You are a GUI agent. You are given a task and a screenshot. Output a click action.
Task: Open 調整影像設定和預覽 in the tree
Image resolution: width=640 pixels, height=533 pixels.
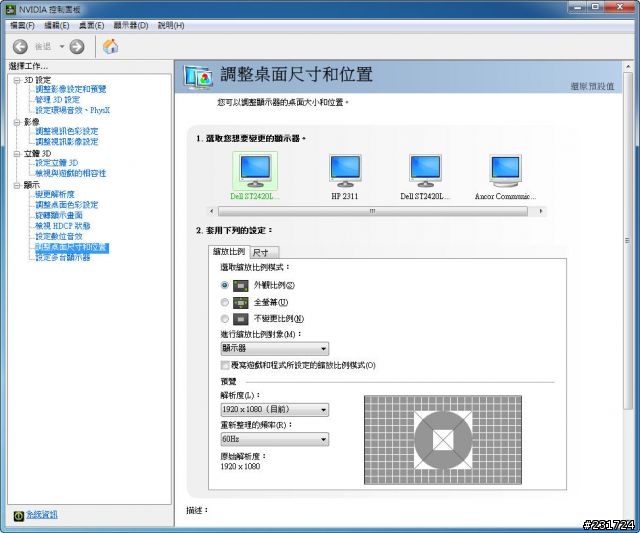click(x=71, y=89)
